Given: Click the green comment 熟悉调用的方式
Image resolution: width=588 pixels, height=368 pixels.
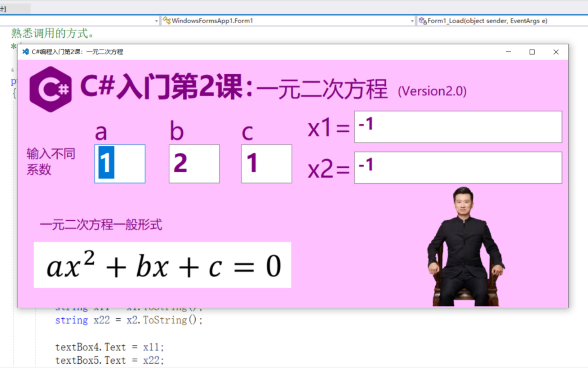Looking at the screenshot, I should click(53, 33).
